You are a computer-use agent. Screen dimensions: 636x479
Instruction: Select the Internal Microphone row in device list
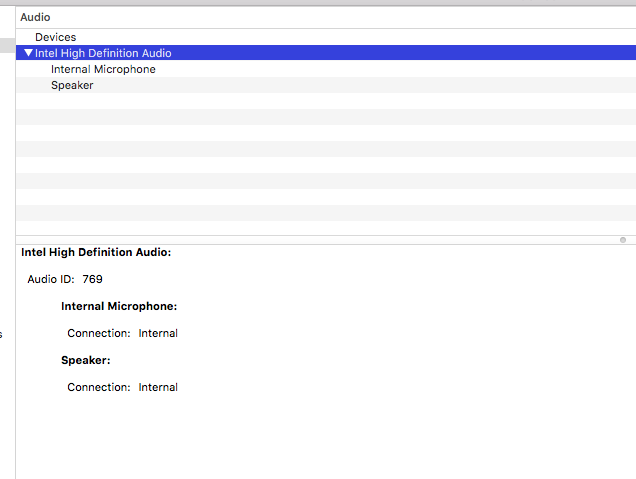[103, 69]
